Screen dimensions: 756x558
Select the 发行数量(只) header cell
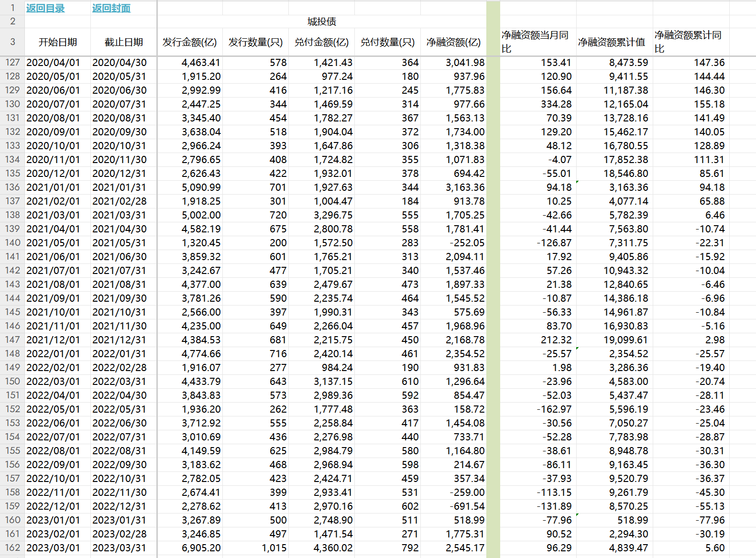tap(256, 42)
